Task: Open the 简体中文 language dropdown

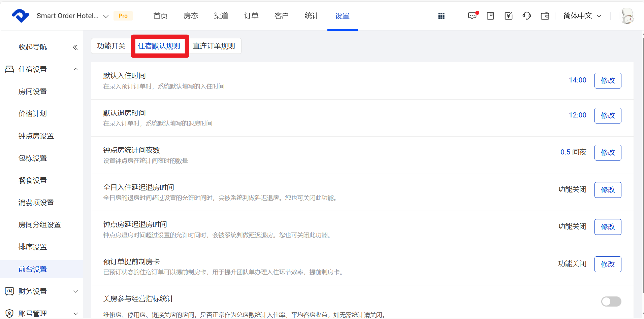Action: coord(582,16)
